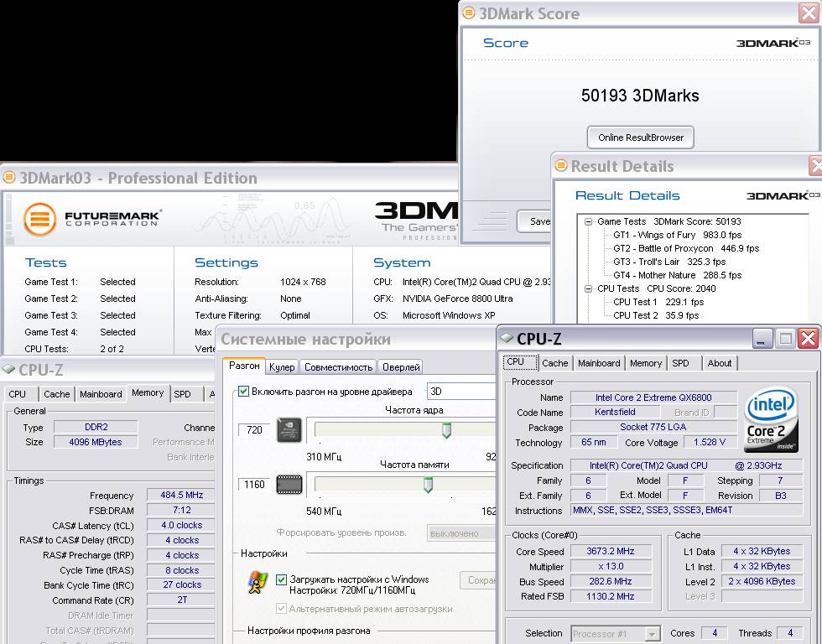This screenshot has width=822, height=644.
Task: Click the Online ResultBrowser button
Action: click(641, 138)
